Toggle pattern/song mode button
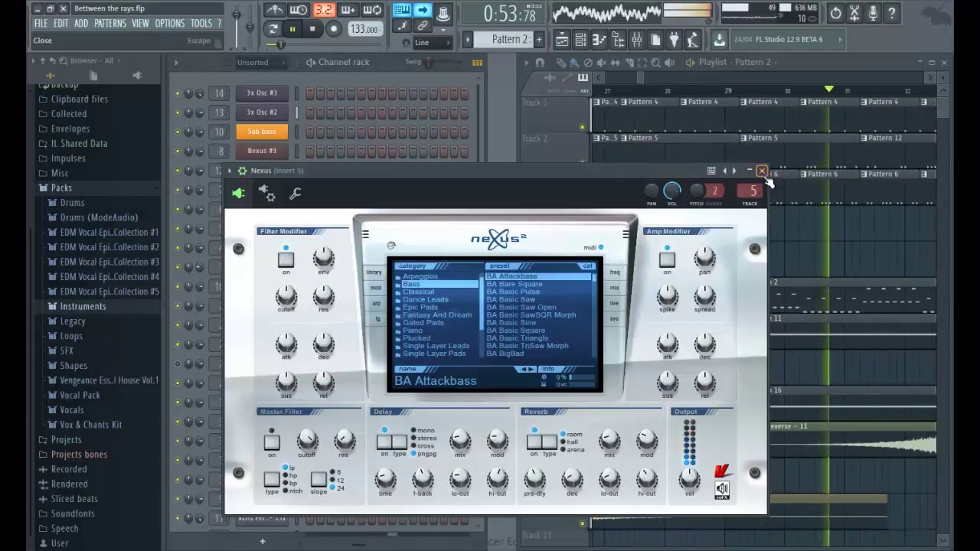 pyautogui.click(x=273, y=29)
